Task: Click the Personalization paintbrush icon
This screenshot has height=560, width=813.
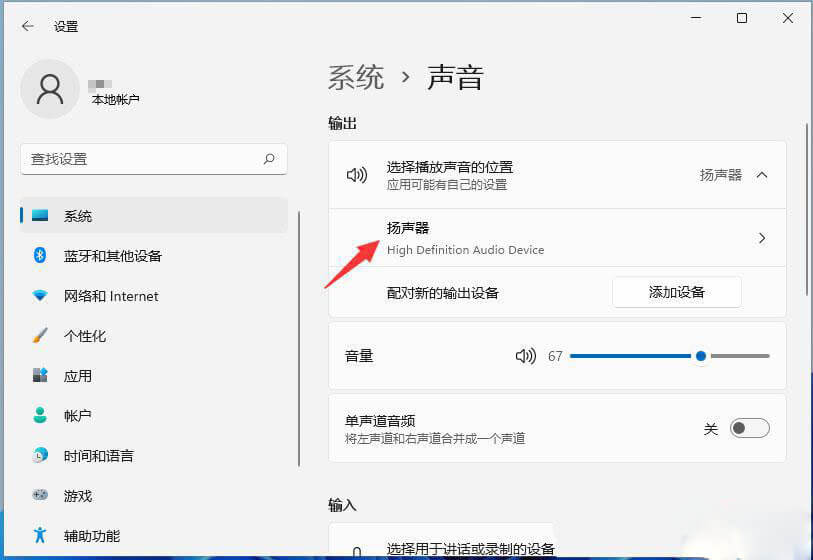Action: pyautogui.click(x=40, y=336)
